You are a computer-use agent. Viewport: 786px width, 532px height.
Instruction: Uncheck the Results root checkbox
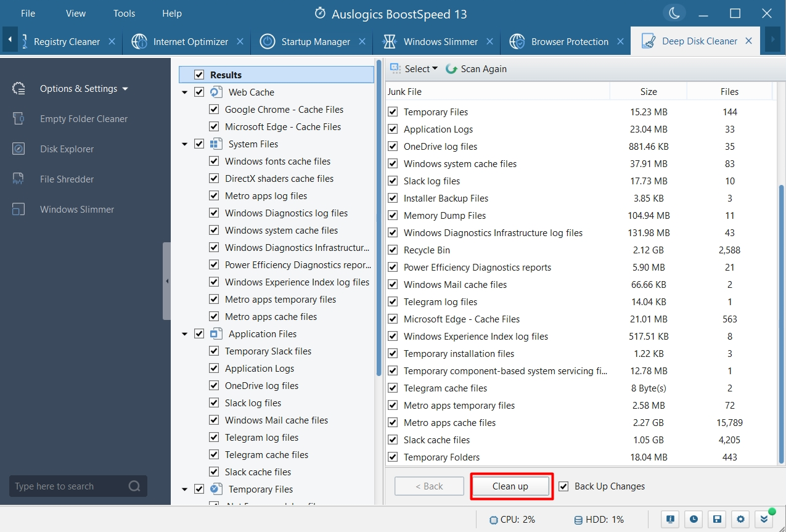click(199, 75)
